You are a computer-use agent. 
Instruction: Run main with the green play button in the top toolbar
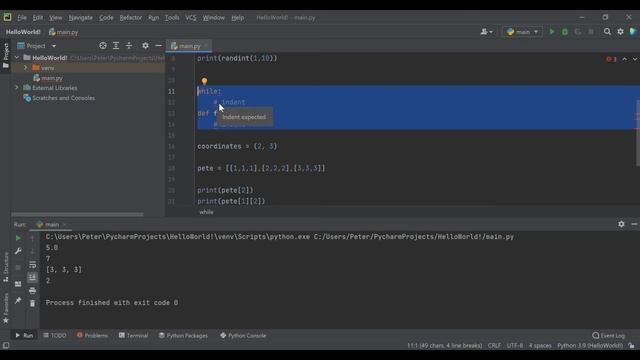[x=552, y=32]
